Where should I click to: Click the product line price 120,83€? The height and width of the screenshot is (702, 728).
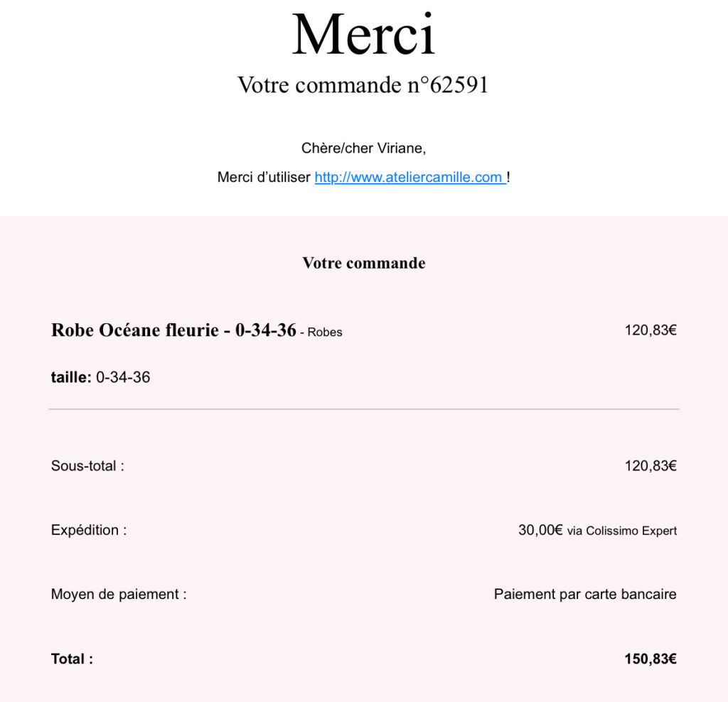tap(650, 330)
